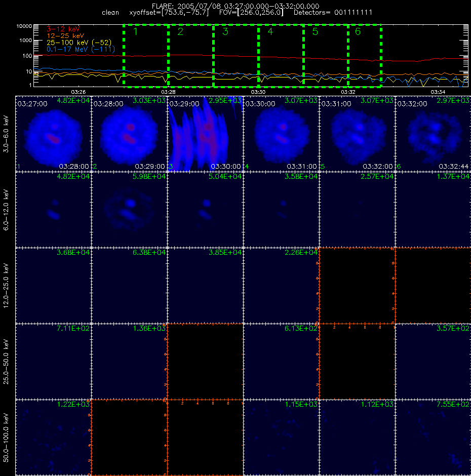
Task: Click the yellow 25-100 keV (-52) legend entry
Action: tap(79, 43)
